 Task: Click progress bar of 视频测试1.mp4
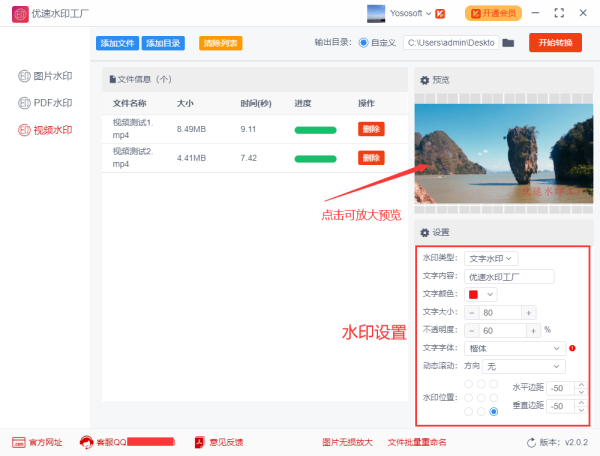tap(315, 130)
